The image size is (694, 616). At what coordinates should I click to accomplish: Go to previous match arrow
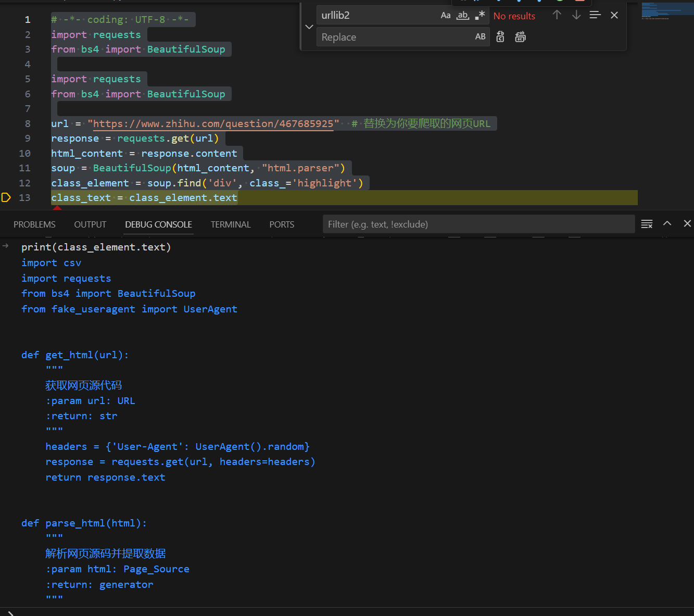coord(557,15)
